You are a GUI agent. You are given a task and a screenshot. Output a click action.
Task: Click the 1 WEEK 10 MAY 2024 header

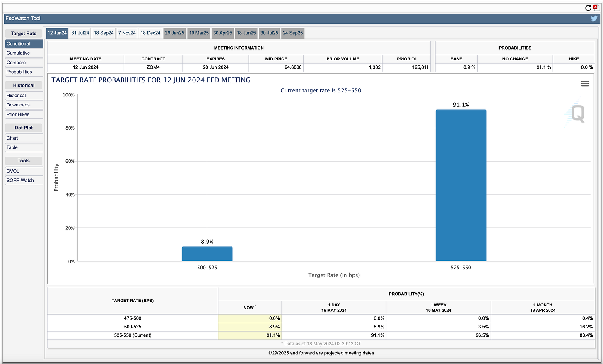click(439, 307)
